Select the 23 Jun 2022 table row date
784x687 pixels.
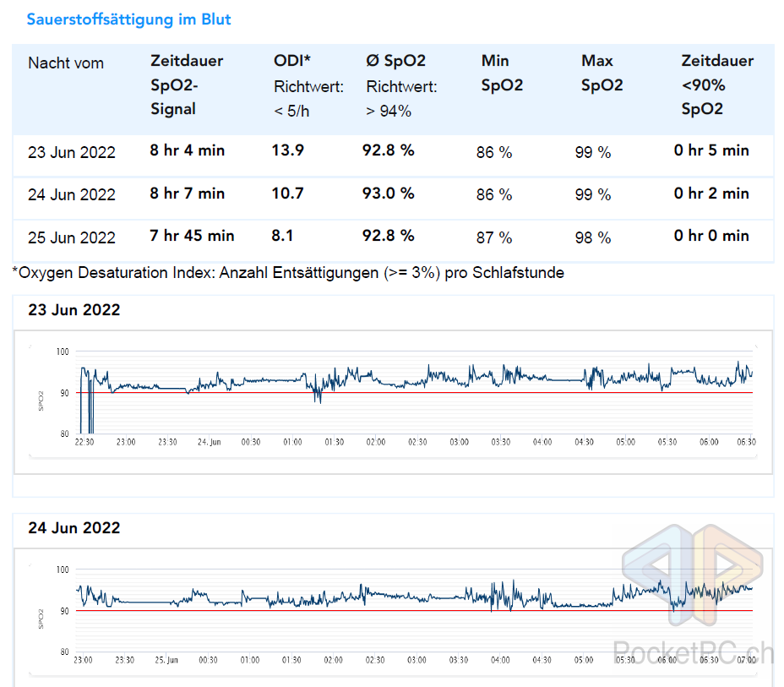(72, 152)
